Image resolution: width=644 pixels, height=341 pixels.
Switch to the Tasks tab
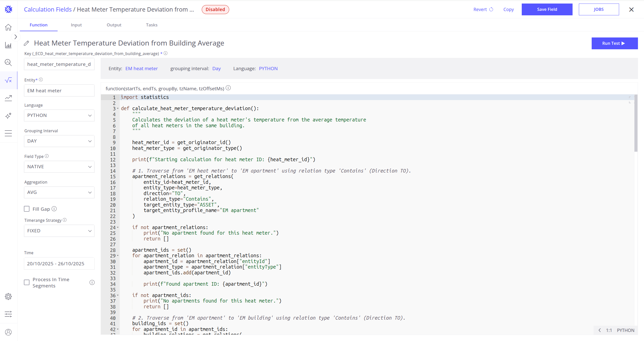(152, 25)
